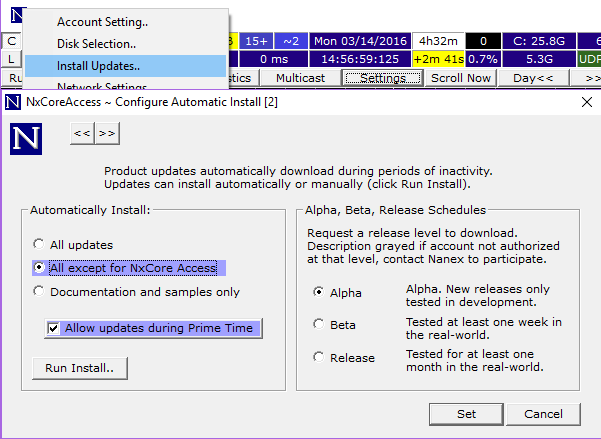Viewport: 601px width, 439px height.
Task: Click the Set button
Action: (x=466, y=414)
